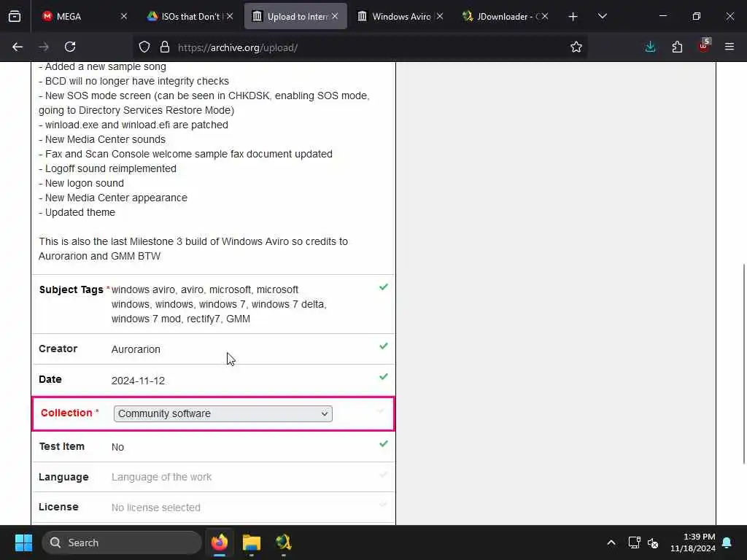Image resolution: width=747 pixels, height=560 pixels.
Task: Reload the current page
Action: 70,47
